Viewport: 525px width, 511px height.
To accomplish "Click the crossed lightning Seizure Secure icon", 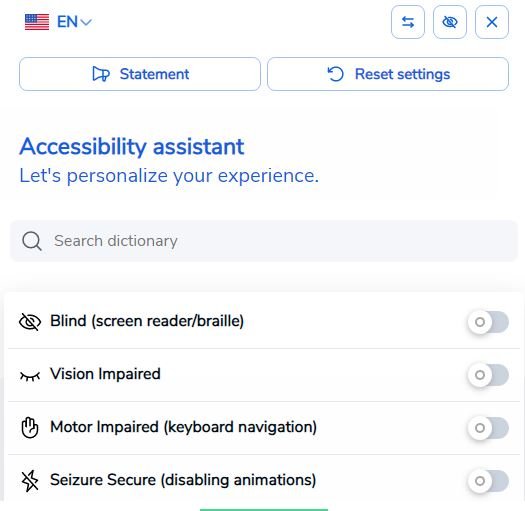I will pyautogui.click(x=30, y=481).
